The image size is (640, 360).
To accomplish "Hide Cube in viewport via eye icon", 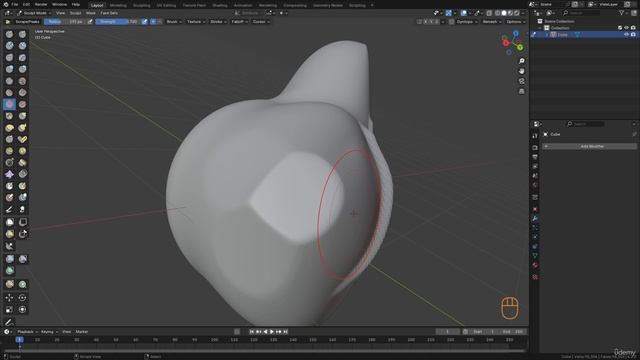I will [627, 35].
